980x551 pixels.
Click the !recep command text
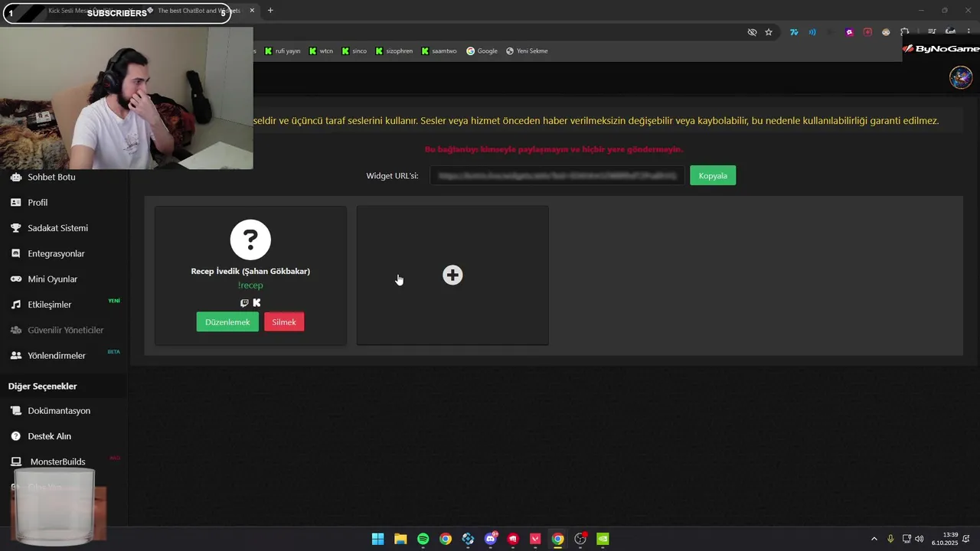click(250, 285)
